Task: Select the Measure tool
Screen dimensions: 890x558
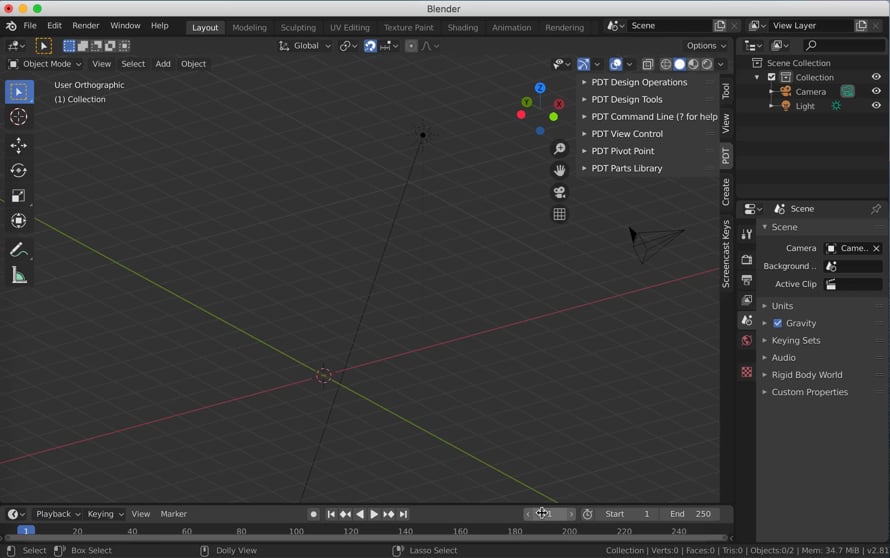Action: pos(18,276)
